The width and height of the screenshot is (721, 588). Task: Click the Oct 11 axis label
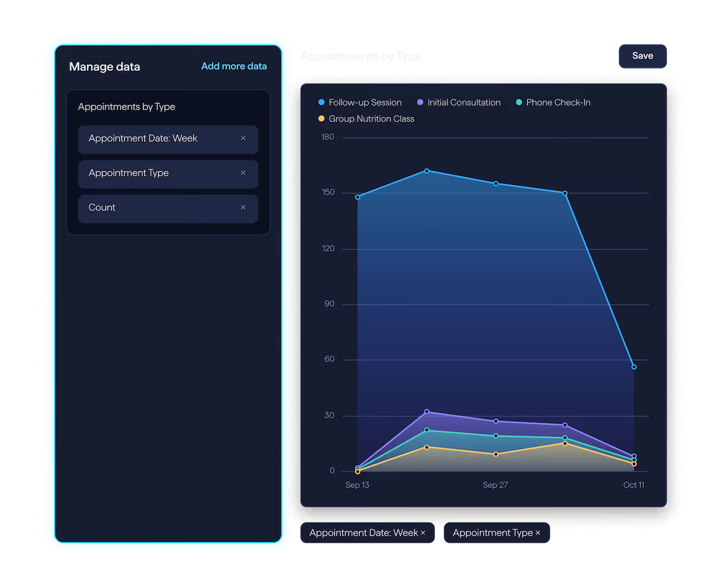click(633, 485)
